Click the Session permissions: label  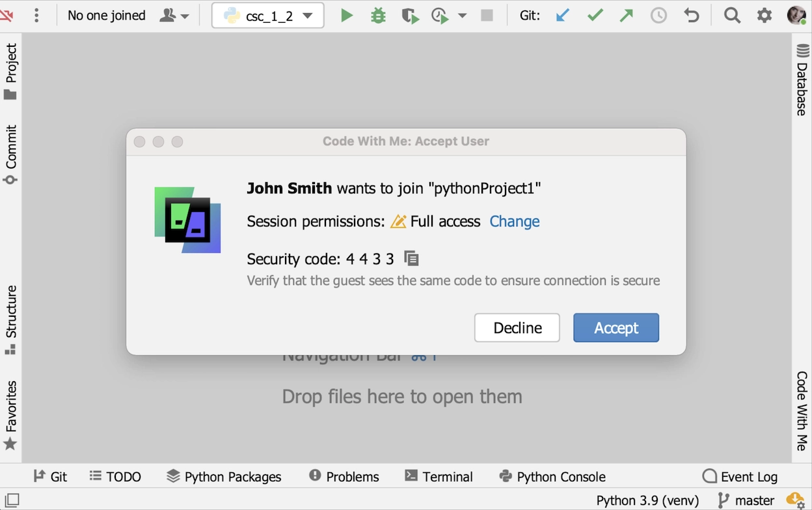(316, 221)
